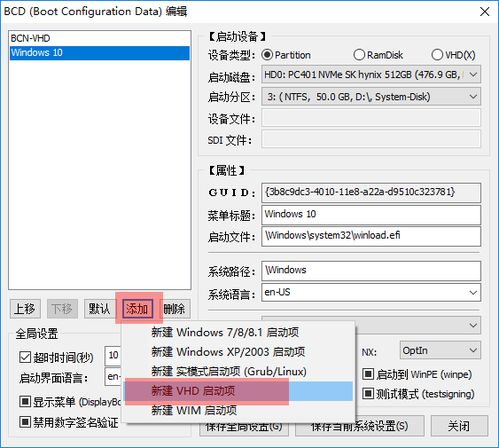This screenshot has width=499, height=448.
Task: Select the VHD(X) device type option
Action: 437,55
